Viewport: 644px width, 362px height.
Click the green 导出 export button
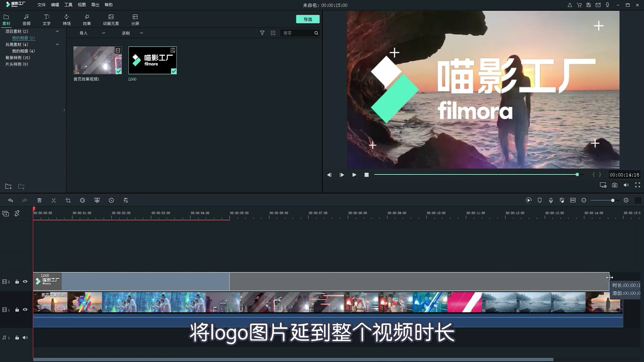[x=307, y=19]
